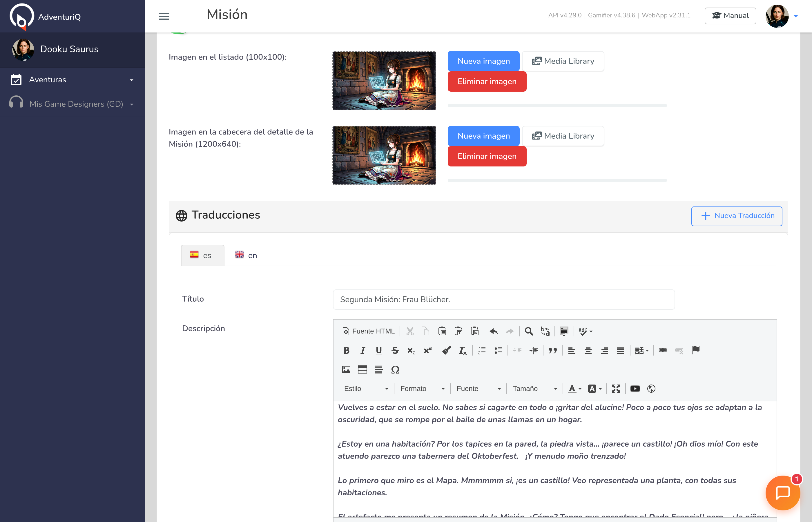Open Media Library for cabecera image
812x522 pixels.
point(563,136)
